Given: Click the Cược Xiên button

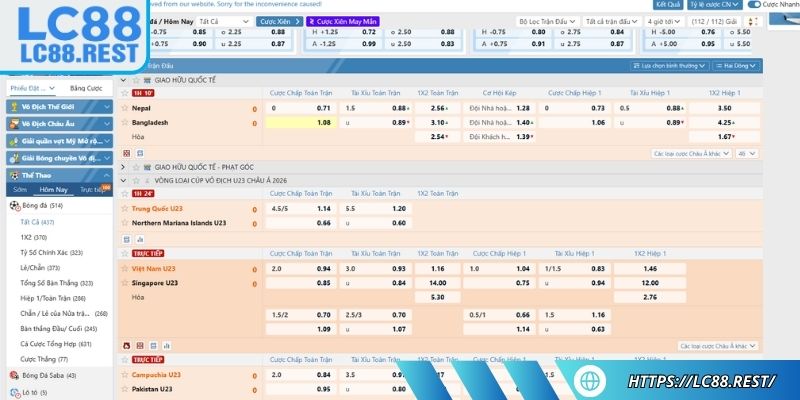Looking at the screenshot, I should pyautogui.click(x=280, y=21).
